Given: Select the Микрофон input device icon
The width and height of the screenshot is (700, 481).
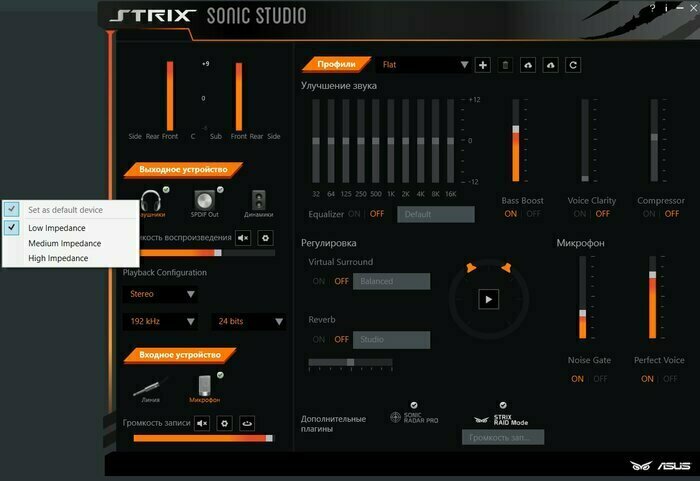Looking at the screenshot, I should (x=204, y=385).
